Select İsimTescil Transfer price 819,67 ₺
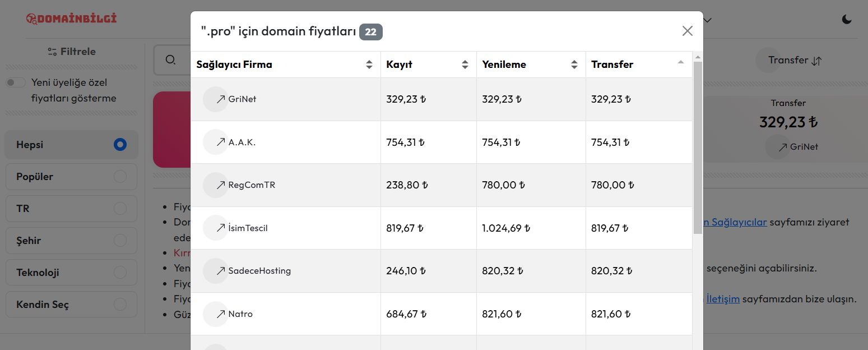 pyautogui.click(x=610, y=228)
